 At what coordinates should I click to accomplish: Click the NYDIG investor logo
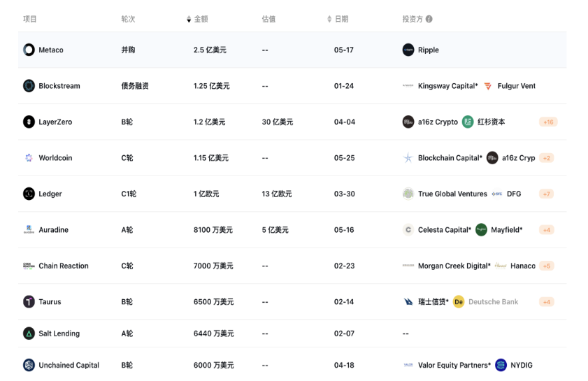point(501,365)
